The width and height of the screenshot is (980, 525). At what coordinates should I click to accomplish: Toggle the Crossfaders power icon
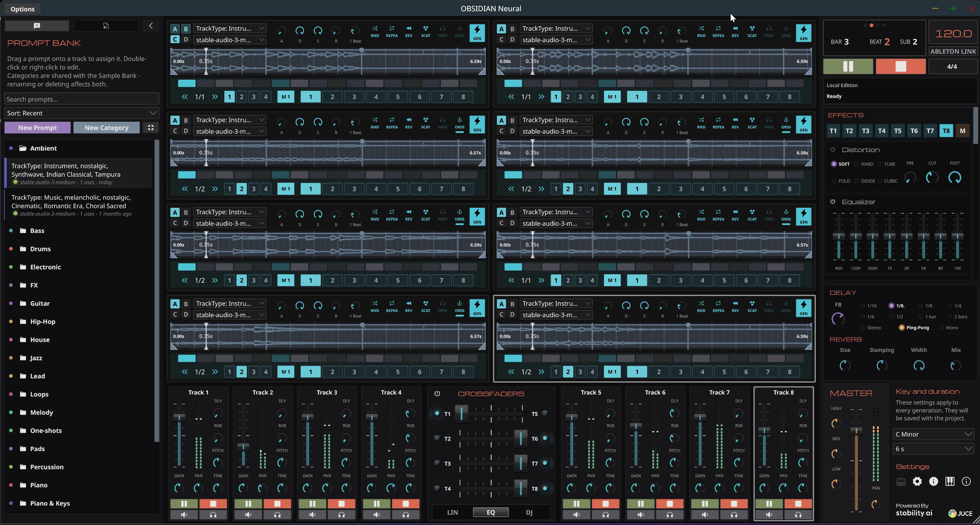tap(437, 394)
